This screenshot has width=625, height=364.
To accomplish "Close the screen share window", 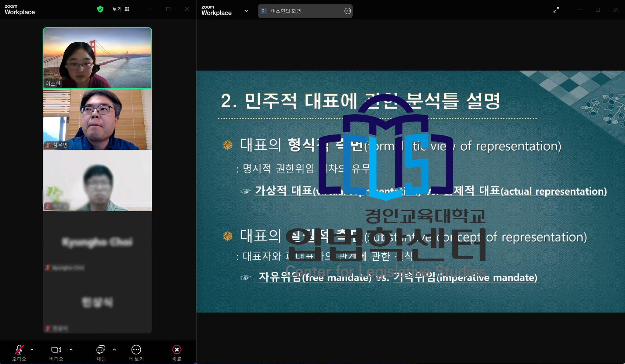I will (616, 10).
